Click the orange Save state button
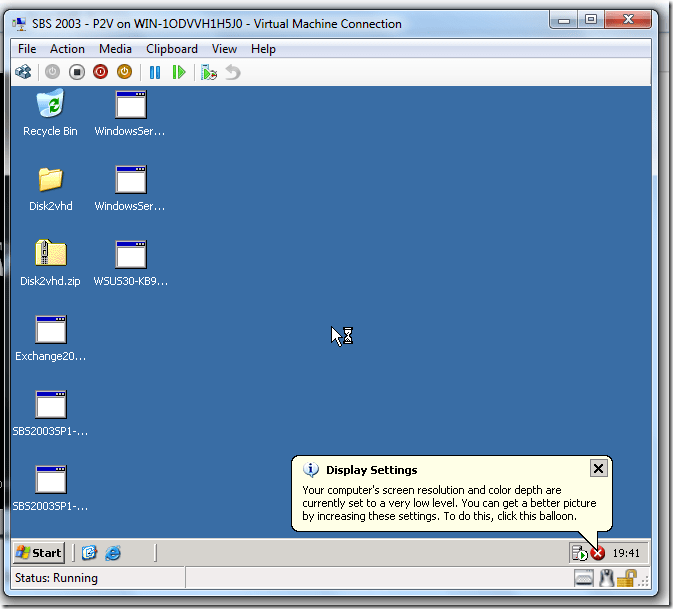Image resolution: width=673 pixels, height=609 pixels. (124, 72)
